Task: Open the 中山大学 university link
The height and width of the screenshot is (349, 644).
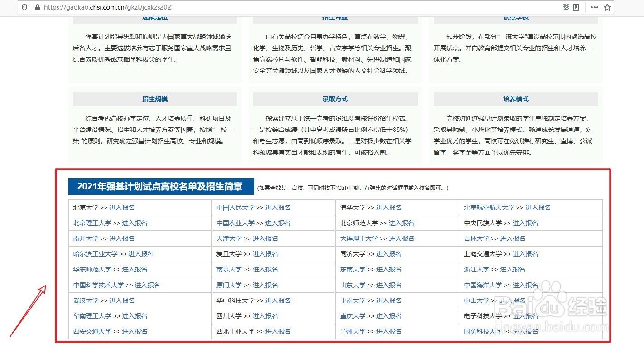Action: click(x=476, y=301)
